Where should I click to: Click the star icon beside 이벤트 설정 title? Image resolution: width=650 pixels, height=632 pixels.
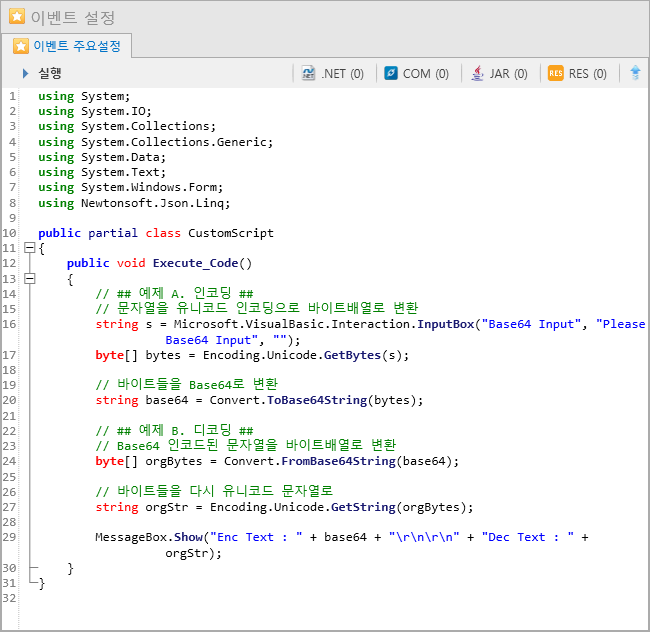point(17,17)
